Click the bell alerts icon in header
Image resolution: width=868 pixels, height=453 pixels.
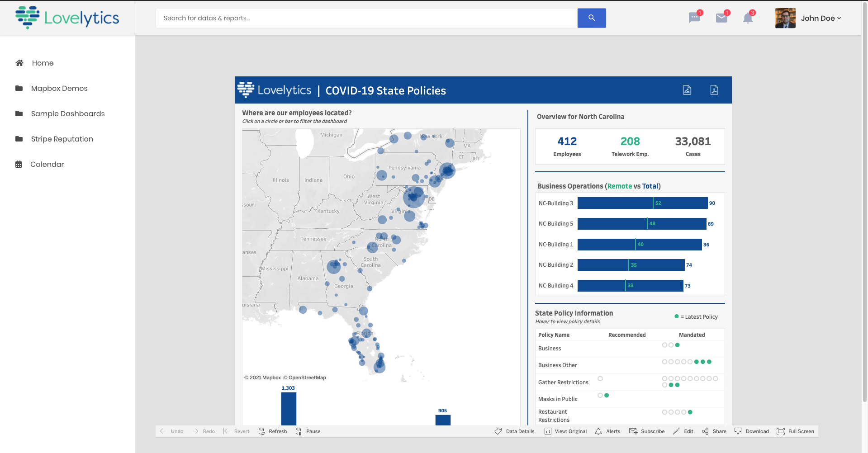point(748,18)
